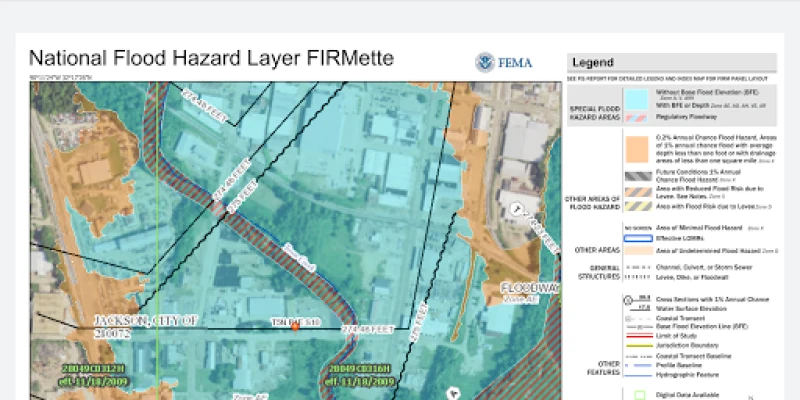
Task: Click the Channel, Culvert, or Storm Sewer symbol
Action: coord(638,267)
